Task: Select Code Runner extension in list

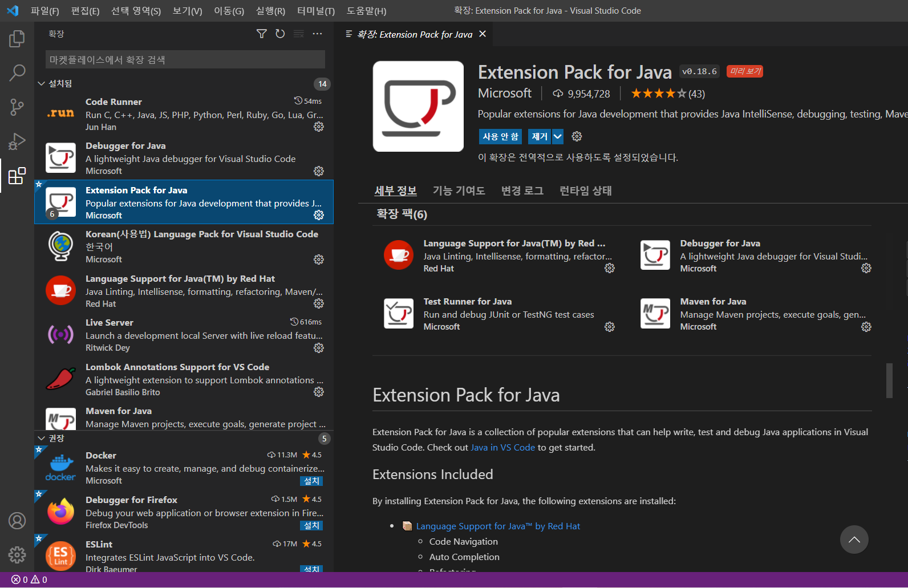Action: tap(184, 114)
